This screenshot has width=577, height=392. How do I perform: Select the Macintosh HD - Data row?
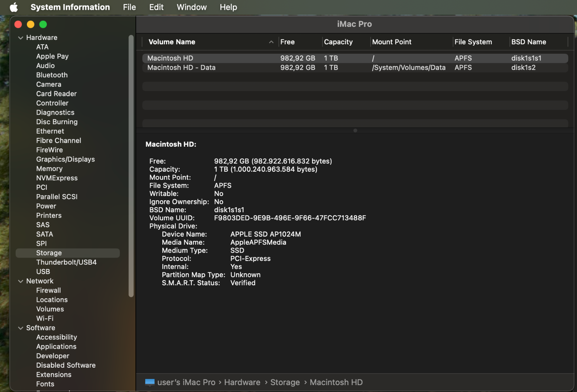(x=355, y=68)
